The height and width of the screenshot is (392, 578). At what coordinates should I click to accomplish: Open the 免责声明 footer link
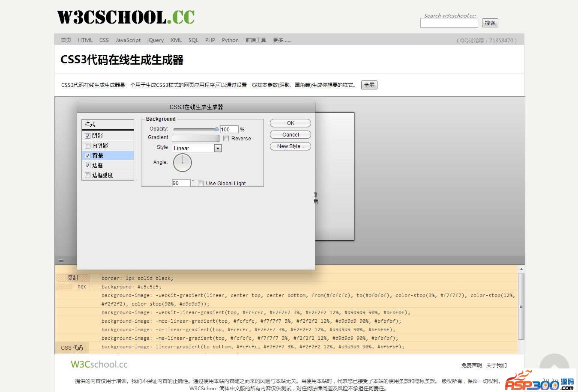(x=471, y=365)
